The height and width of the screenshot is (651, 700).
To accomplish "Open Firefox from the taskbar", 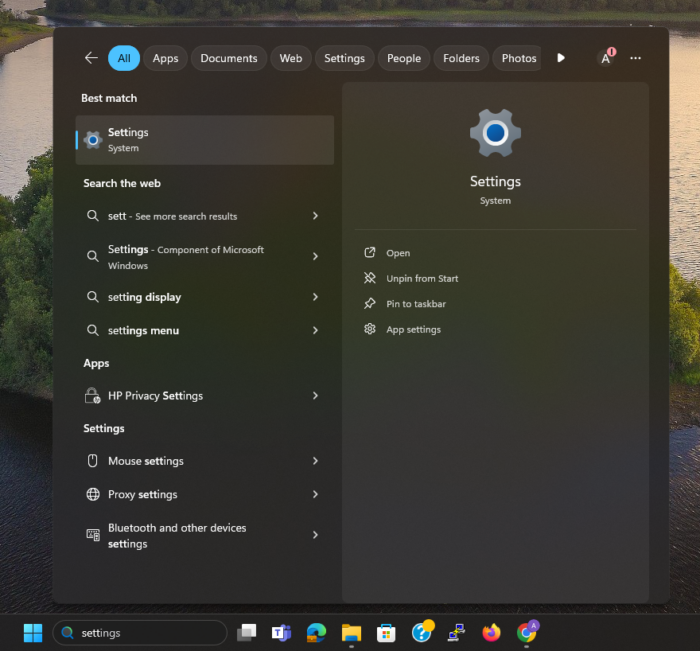I will tap(492, 633).
